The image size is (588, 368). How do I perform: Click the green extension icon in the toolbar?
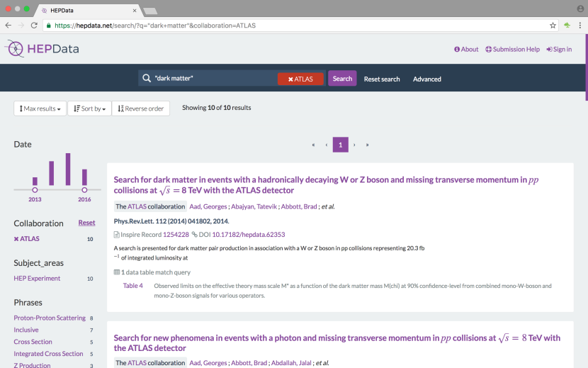pos(567,26)
